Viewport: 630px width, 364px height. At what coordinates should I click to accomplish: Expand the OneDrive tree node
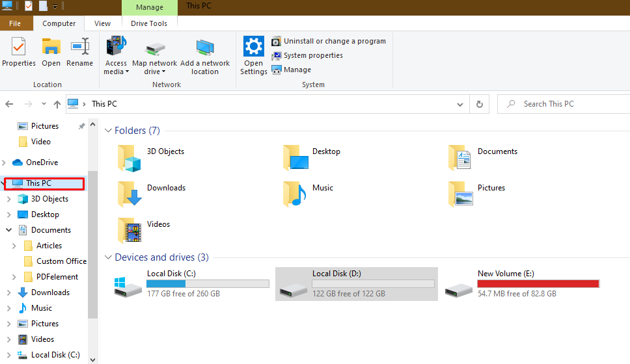(x=5, y=162)
